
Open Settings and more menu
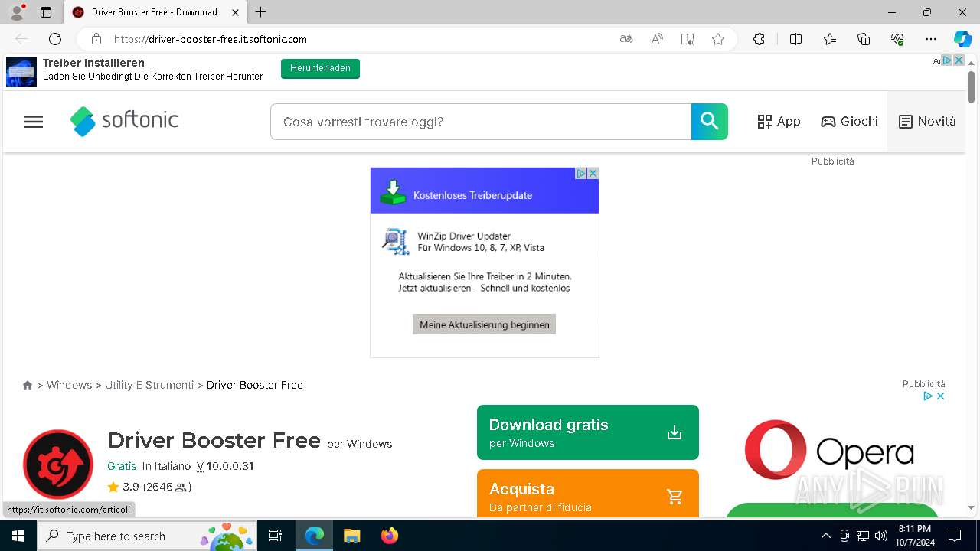[931, 39]
